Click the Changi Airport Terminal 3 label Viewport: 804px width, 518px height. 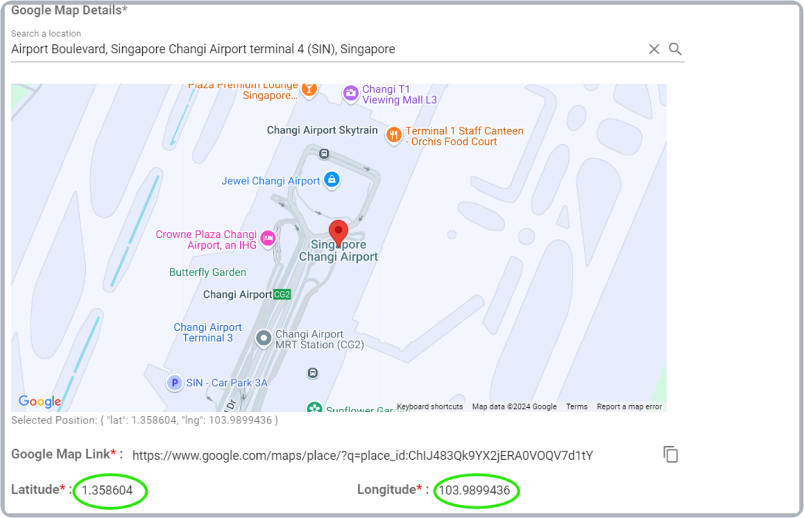[208, 332]
